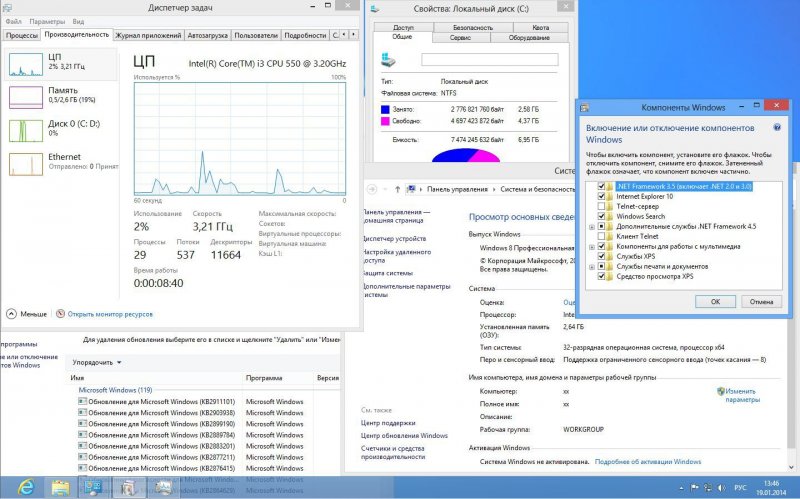This screenshot has height=499, width=800.
Task: Open the Файл menu in Task Manager
Action: 14,21
